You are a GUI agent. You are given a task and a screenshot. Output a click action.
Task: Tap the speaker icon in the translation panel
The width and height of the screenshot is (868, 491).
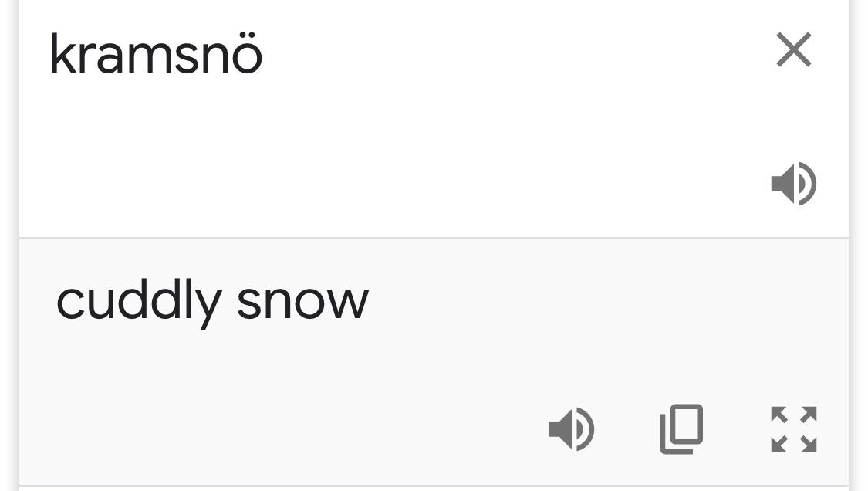click(x=571, y=429)
